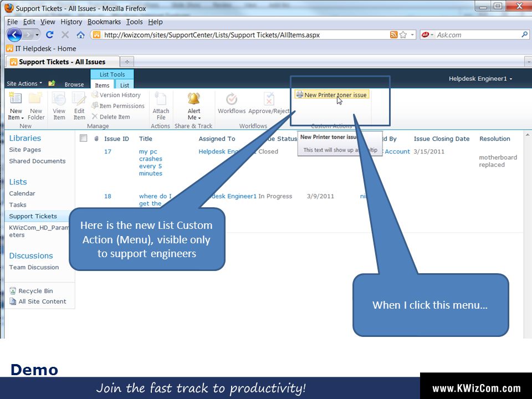Open a new browser tab with plus button
This screenshot has height=399, width=532.
[x=127, y=62]
